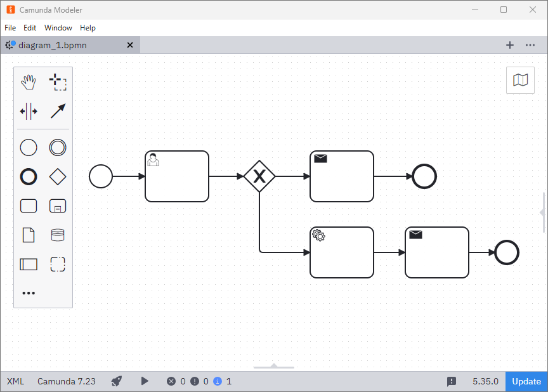Image resolution: width=548 pixels, height=392 pixels.
Task: Select the Data Store Reference shape
Action: click(x=58, y=235)
